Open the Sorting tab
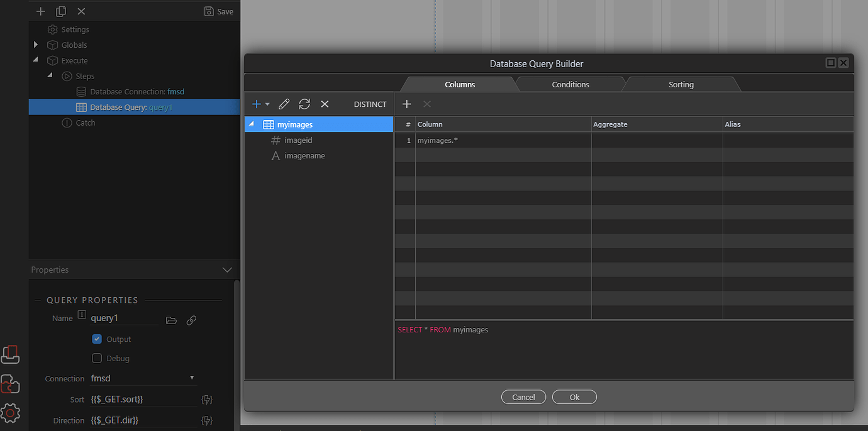The image size is (868, 431). [681, 84]
